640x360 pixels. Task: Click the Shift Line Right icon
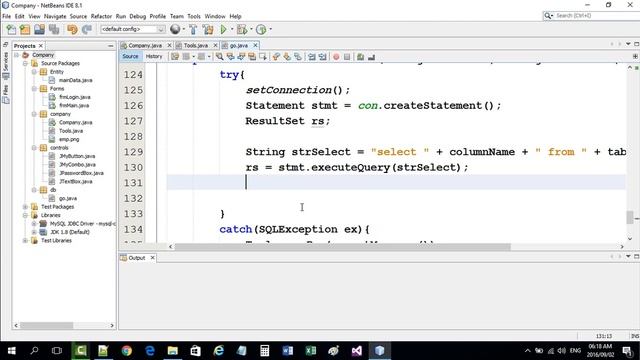[x=322, y=57]
